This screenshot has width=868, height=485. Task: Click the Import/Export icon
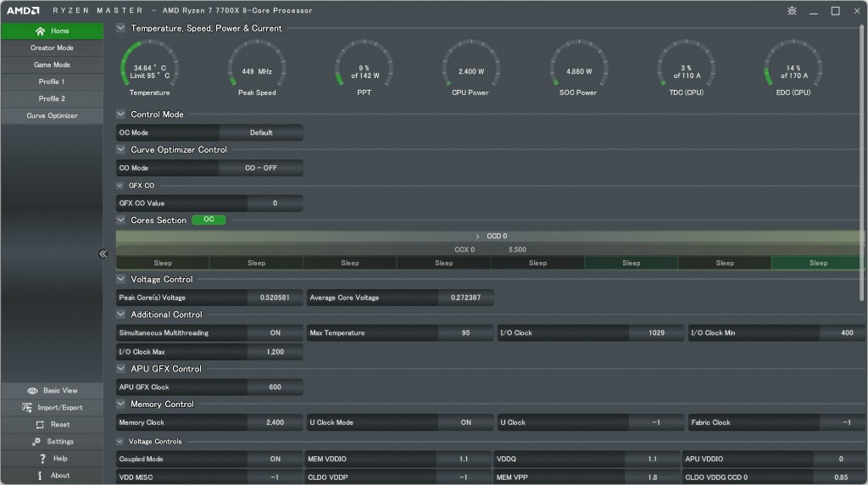click(29, 408)
